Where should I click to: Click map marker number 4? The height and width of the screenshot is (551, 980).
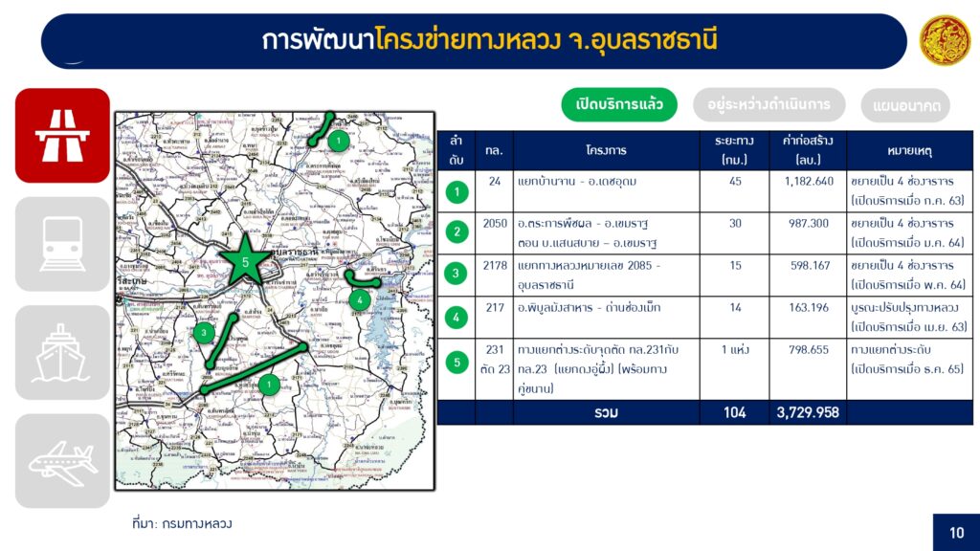coord(359,299)
